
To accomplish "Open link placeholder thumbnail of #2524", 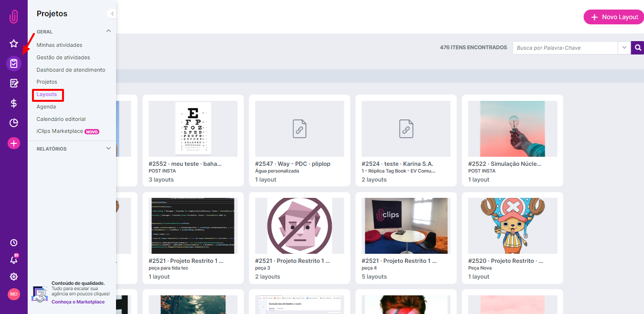I will [x=406, y=129].
